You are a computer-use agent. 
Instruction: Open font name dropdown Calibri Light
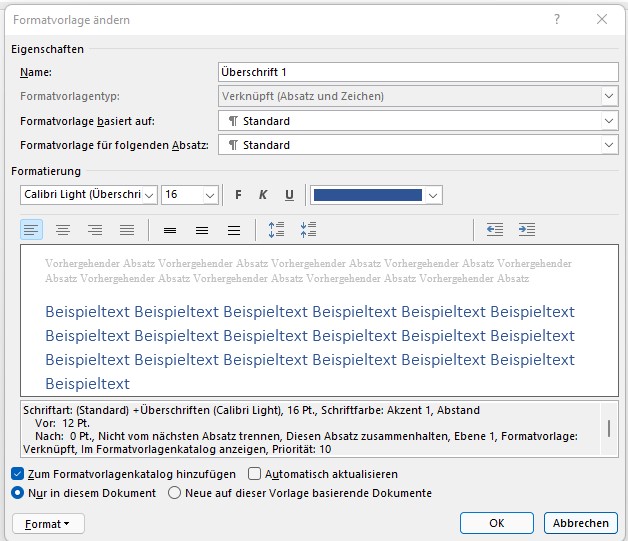coord(149,195)
